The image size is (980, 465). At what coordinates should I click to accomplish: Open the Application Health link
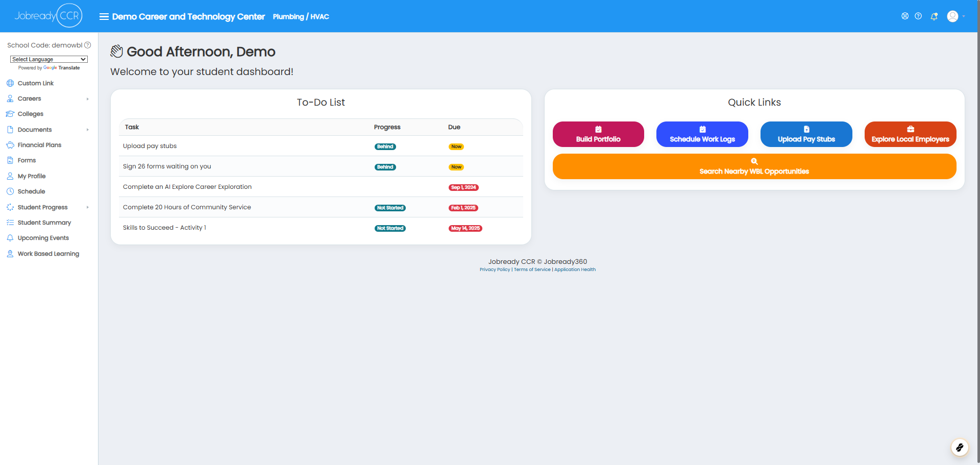[575, 270]
